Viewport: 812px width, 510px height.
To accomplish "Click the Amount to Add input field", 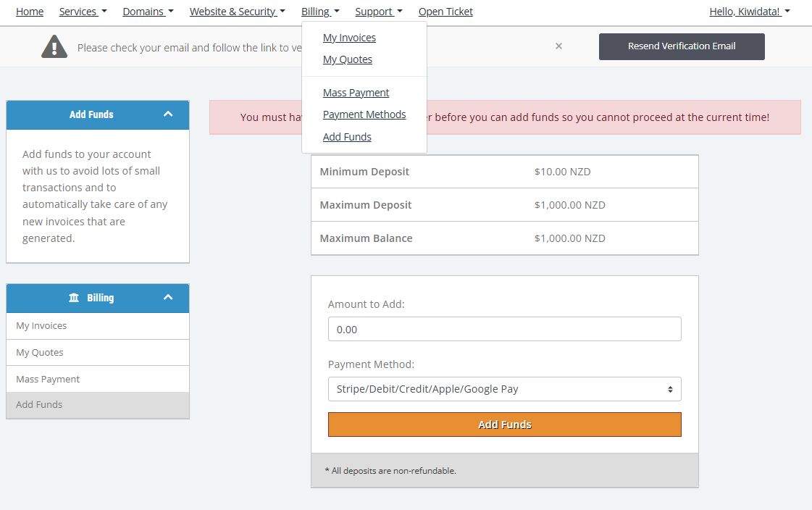I will (x=504, y=329).
